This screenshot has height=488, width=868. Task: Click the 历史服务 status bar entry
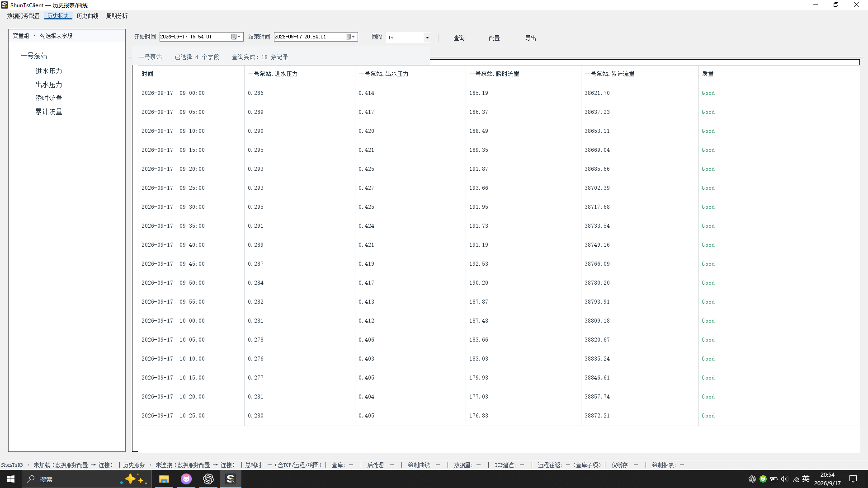point(179,465)
